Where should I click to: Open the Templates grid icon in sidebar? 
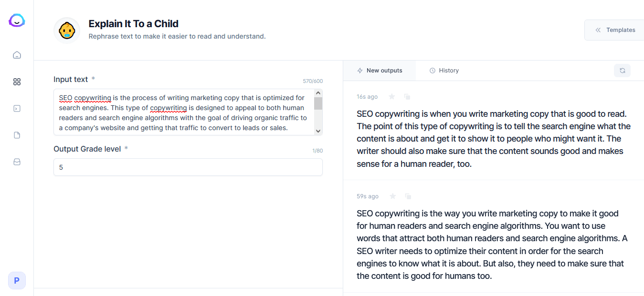click(17, 82)
